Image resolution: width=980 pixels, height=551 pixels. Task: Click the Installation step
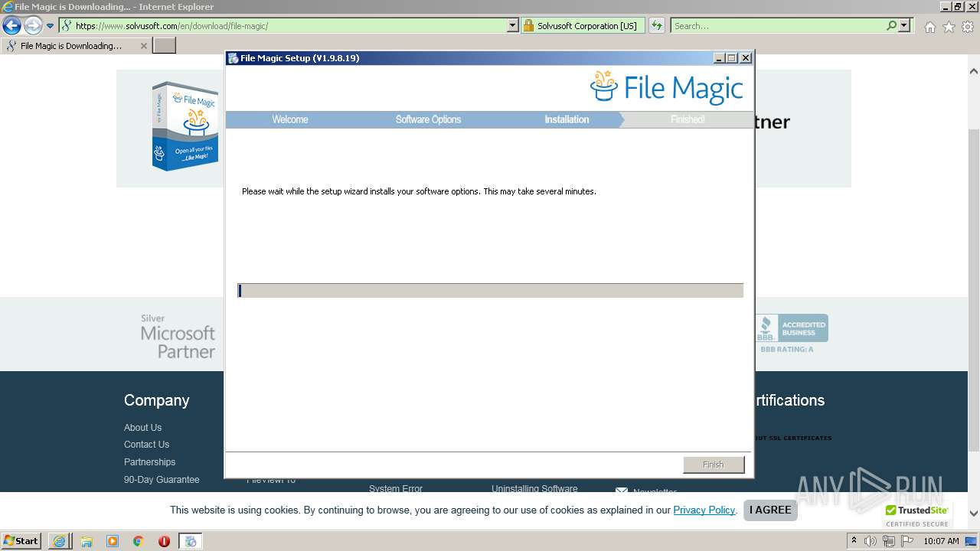point(567,119)
